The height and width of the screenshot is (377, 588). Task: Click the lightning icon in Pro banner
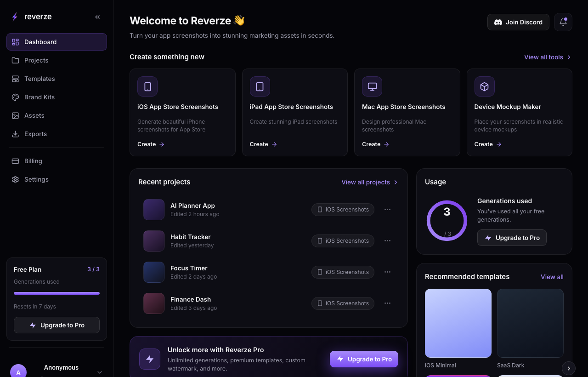point(150,359)
